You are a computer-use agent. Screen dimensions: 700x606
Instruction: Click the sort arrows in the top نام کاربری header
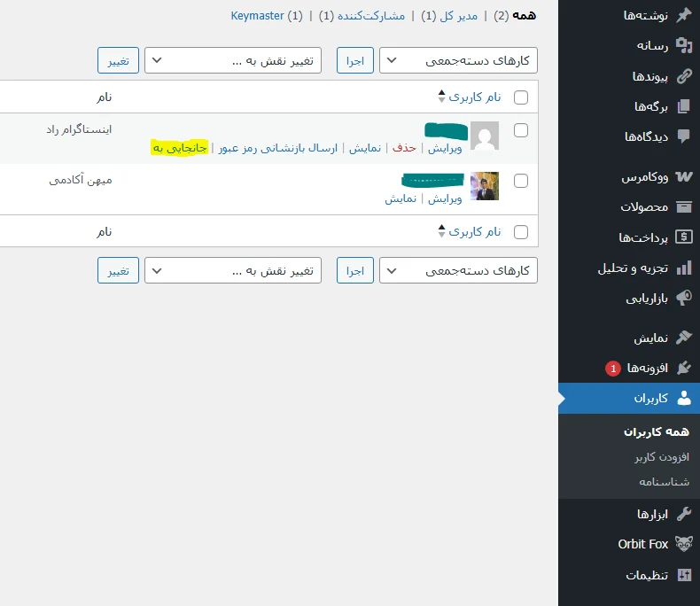(441, 97)
